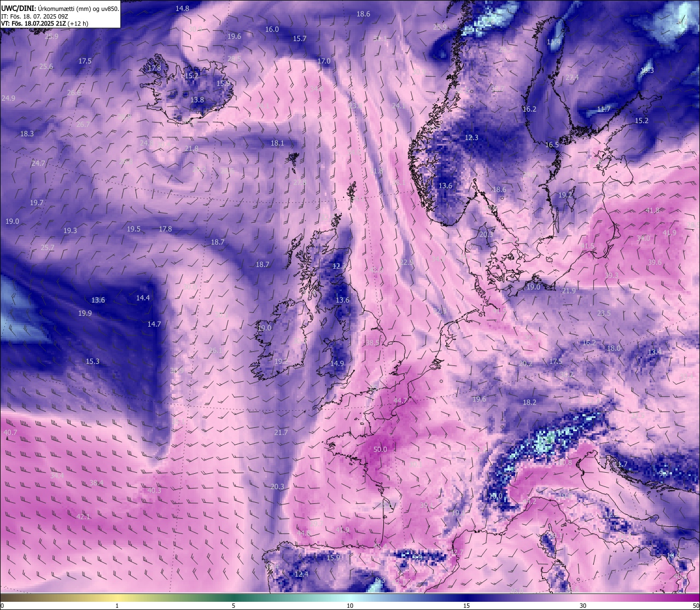Click the 14.9 value over Wales

point(337,364)
